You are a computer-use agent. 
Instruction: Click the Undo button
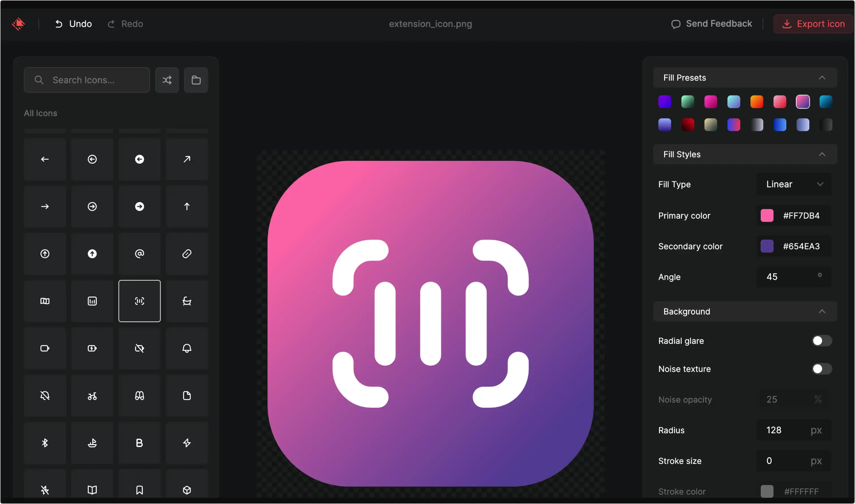pos(74,24)
